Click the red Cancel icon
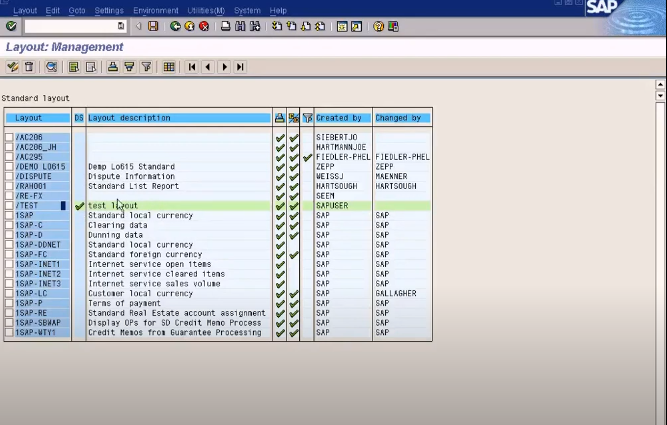This screenshot has width=667, height=425. click(x=204, y=26)
